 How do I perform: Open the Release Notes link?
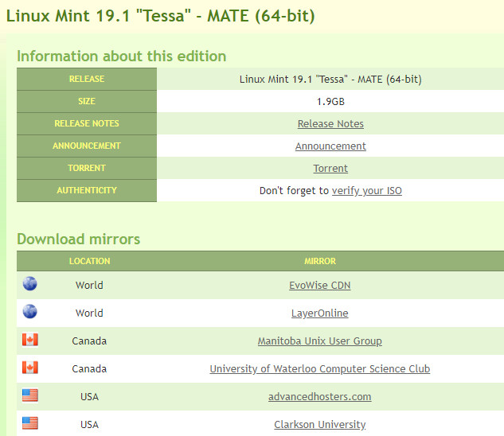pos(330,123)
